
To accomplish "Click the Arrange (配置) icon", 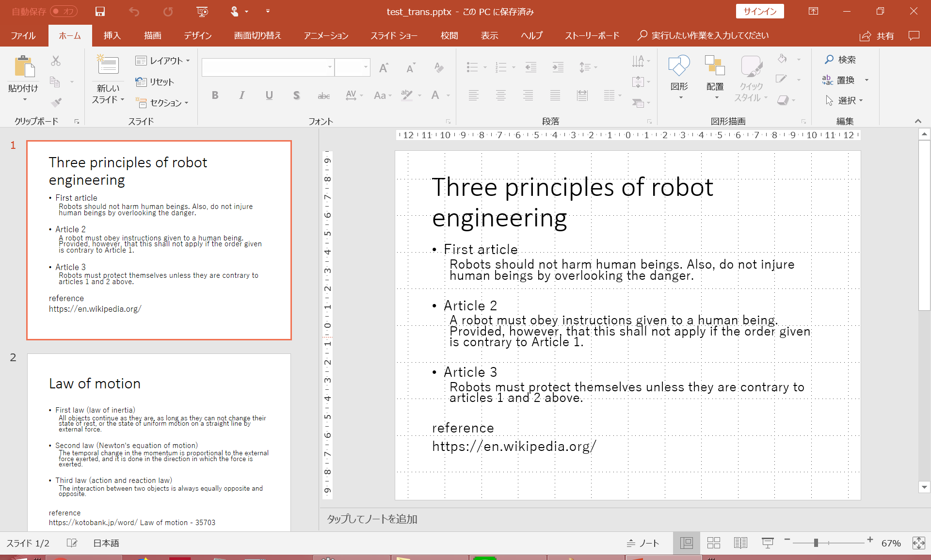I will (x=715, y=66).
